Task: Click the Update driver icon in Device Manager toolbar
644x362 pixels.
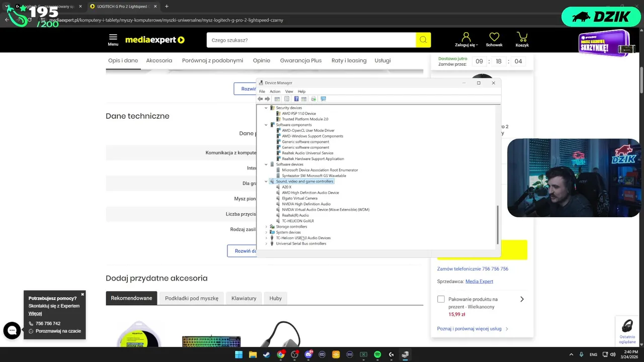Action: click(313, 99)
